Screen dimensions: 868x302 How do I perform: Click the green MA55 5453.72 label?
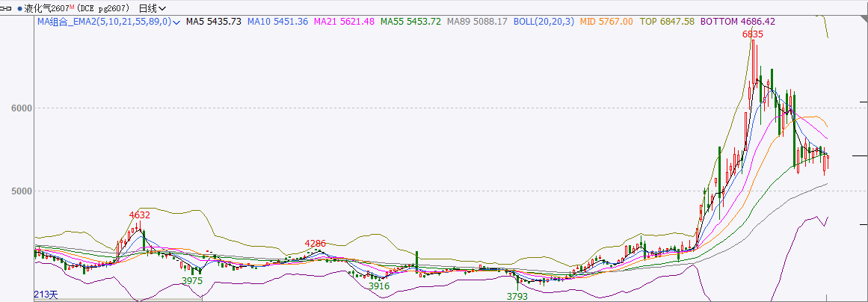click(x=410, y=22)
